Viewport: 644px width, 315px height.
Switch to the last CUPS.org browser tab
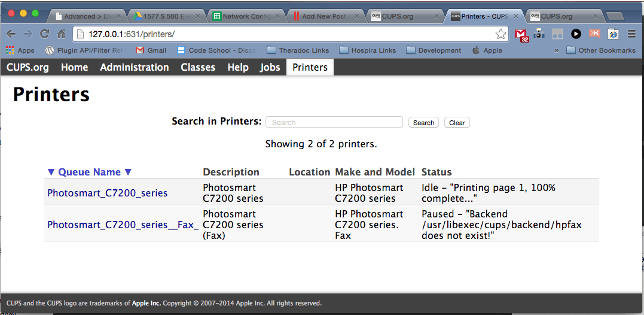(x=564, y=16)
